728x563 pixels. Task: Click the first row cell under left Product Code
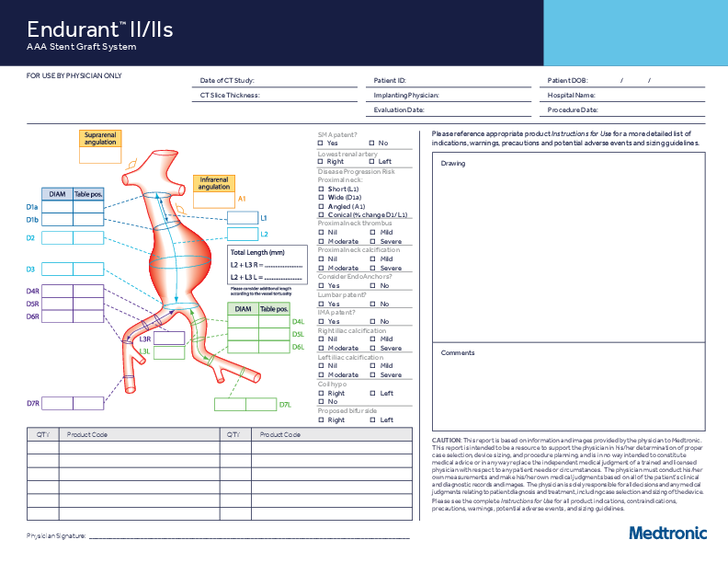[x=140, y=447]
